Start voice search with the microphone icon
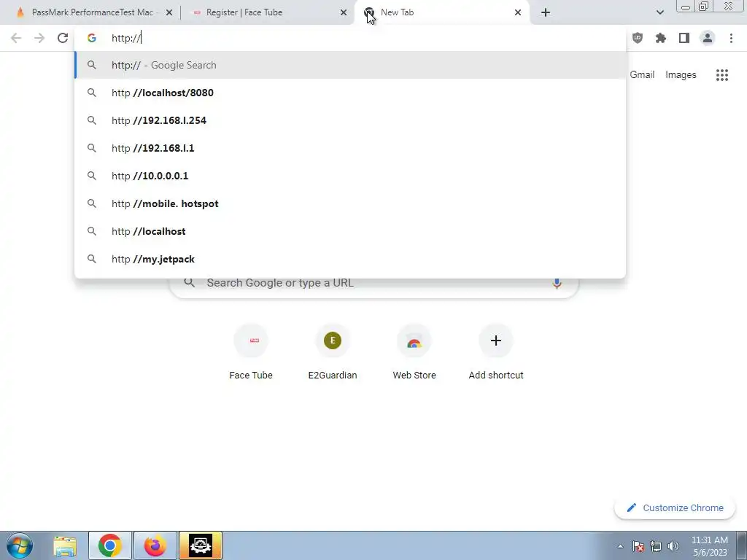Image resolution: width=747 pixels, height=560 pixels. pos(557,283)
